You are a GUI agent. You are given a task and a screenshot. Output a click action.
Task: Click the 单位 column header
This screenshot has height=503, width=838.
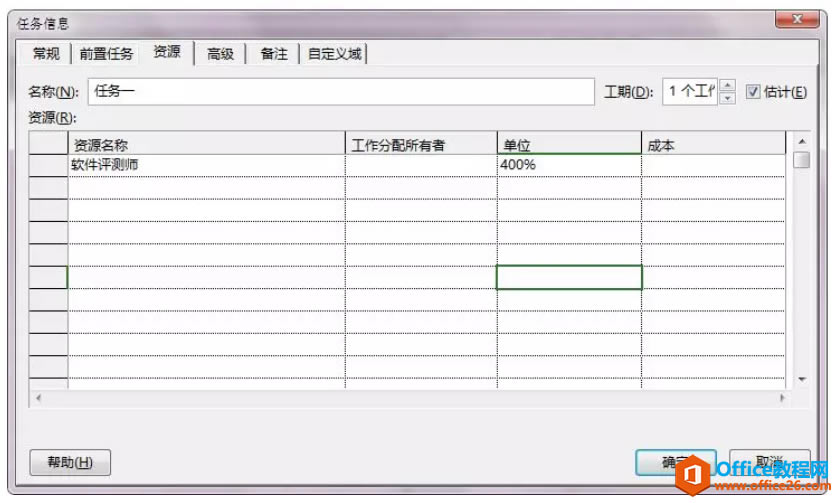569,144
